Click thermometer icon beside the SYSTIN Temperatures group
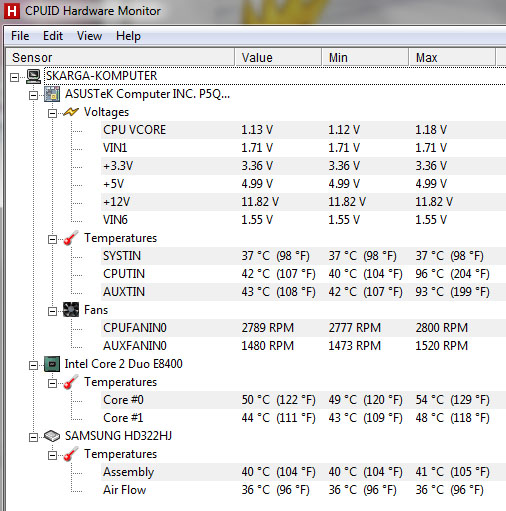Image resolution: width=506 pixels, height=511 pixels. tap(71, 238)
